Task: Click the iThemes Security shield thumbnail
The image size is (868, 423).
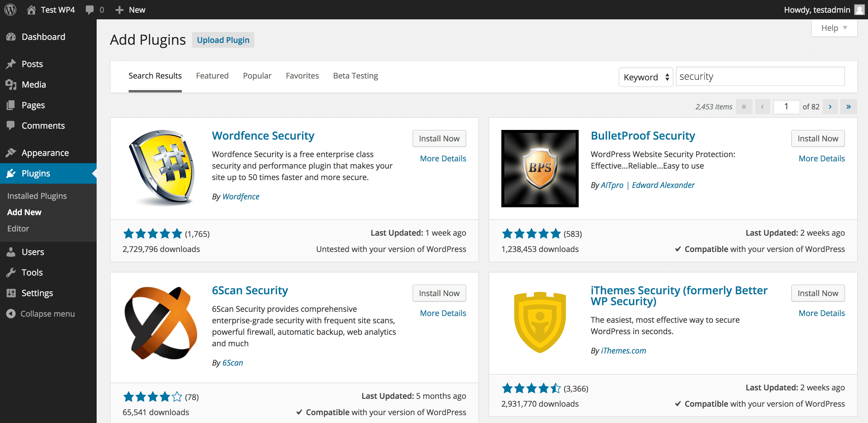Action: pyautogui.click(x=540, y=323)
